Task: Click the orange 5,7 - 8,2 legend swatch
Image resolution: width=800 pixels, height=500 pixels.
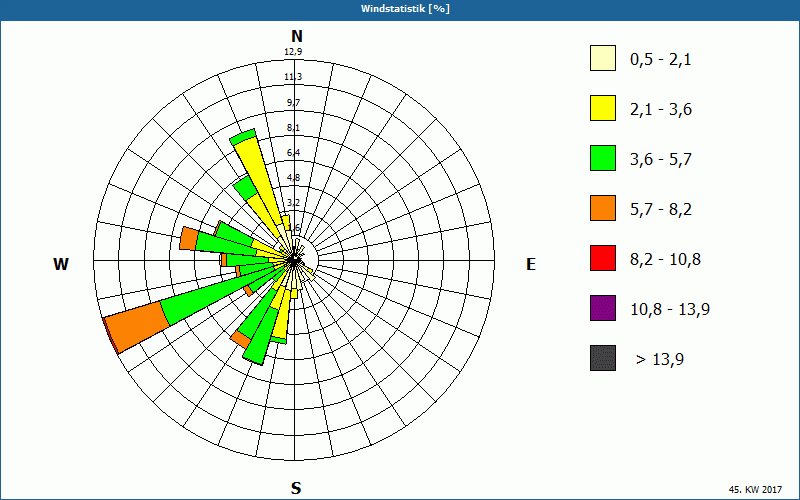Action: (603, 208)
